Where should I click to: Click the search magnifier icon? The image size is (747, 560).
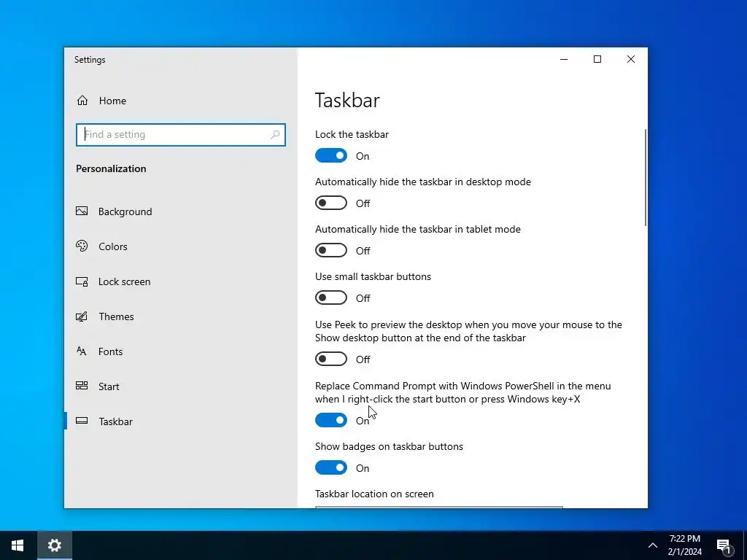pyautogui.click(x=275, y=135)
